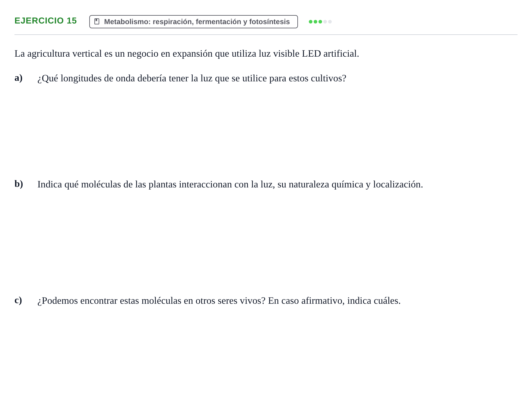Select the intro sentence about agricultura vertical
This screenshot has height=405, width=532.
click(187, 54)
